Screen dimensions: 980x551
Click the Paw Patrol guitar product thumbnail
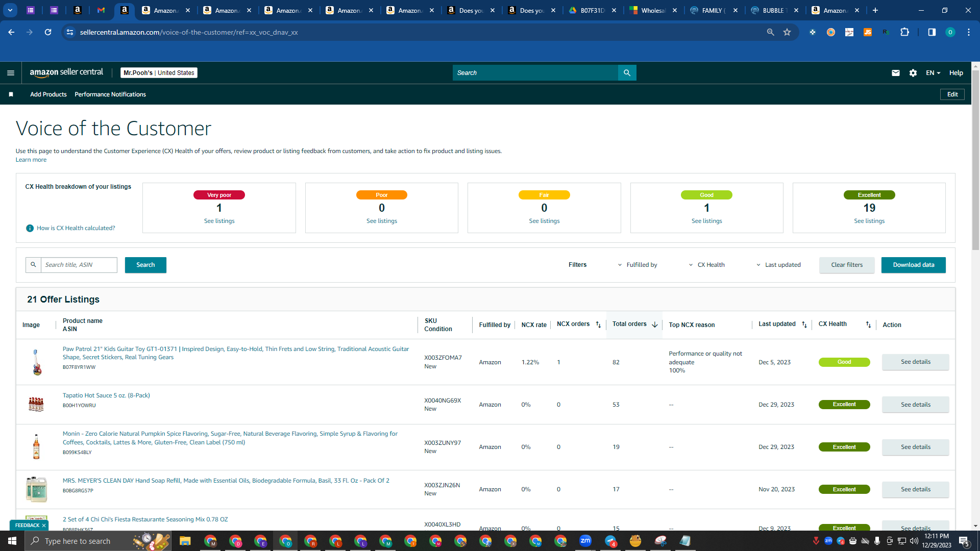tap(36, 362)
